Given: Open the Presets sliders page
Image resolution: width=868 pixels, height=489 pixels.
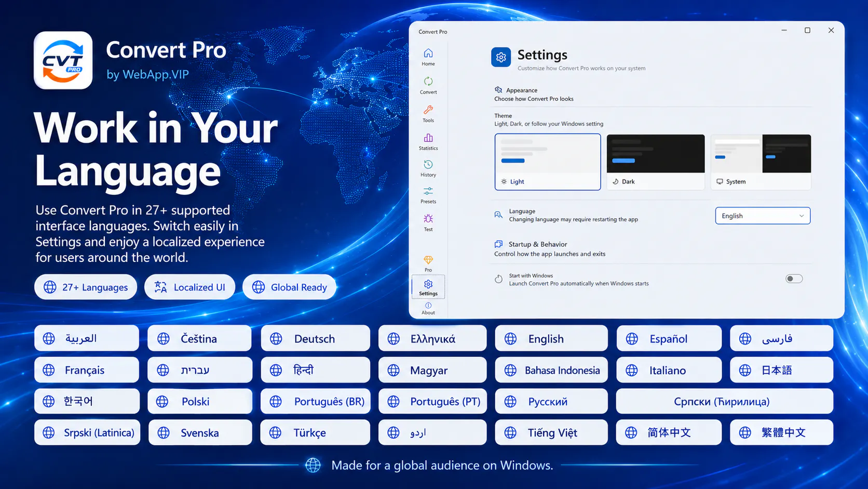Looking at the screenshot, I should pyautogui.click(x=428, y=195).
